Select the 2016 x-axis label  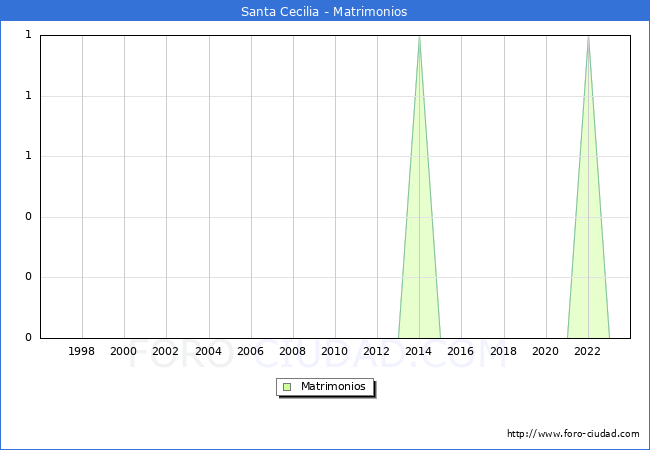tap(461, 351)
